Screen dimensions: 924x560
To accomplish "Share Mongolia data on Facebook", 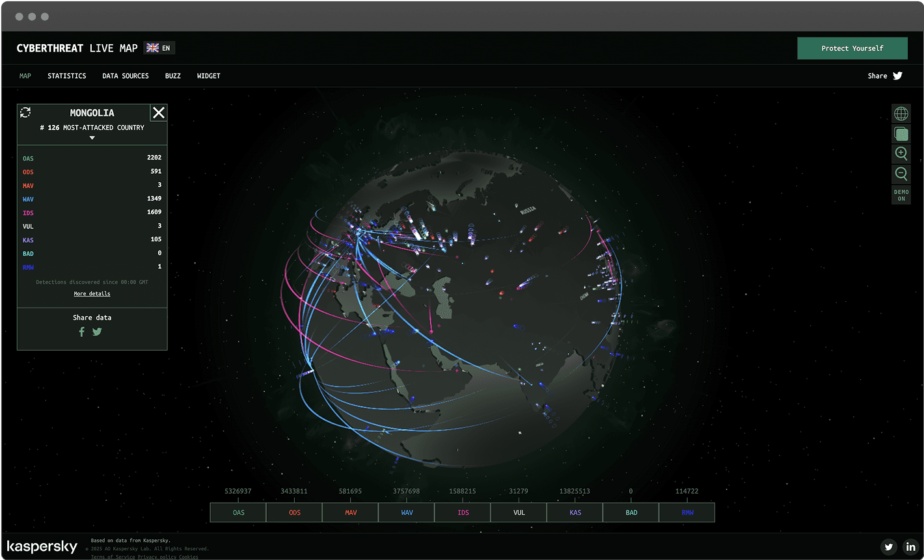I will [x=81, y=332].
